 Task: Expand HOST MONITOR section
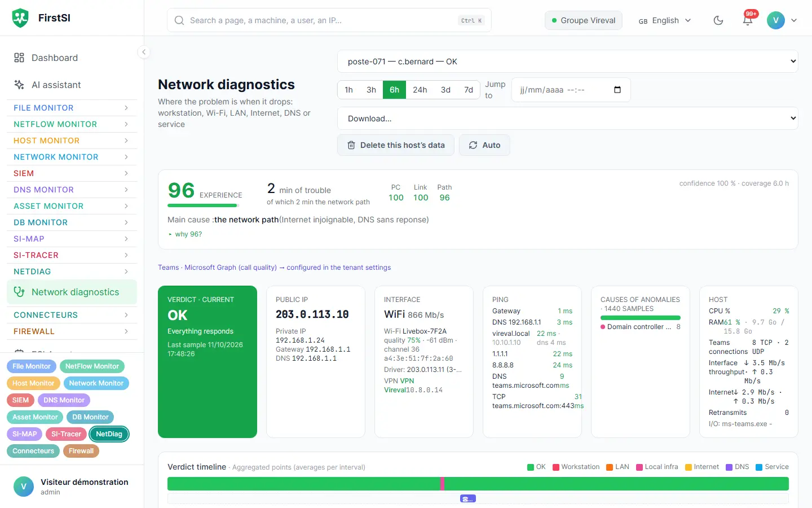[72, 141]
